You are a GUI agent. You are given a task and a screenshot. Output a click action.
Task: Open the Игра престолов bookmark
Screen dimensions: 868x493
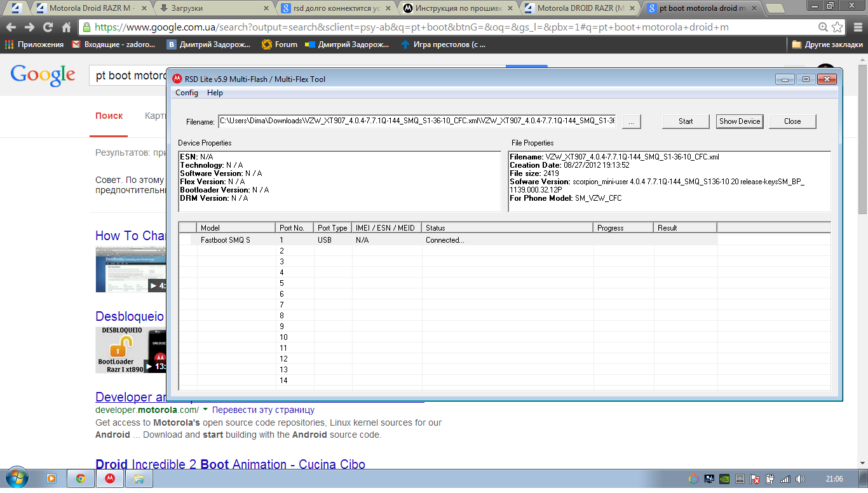(x=443, y=44)
